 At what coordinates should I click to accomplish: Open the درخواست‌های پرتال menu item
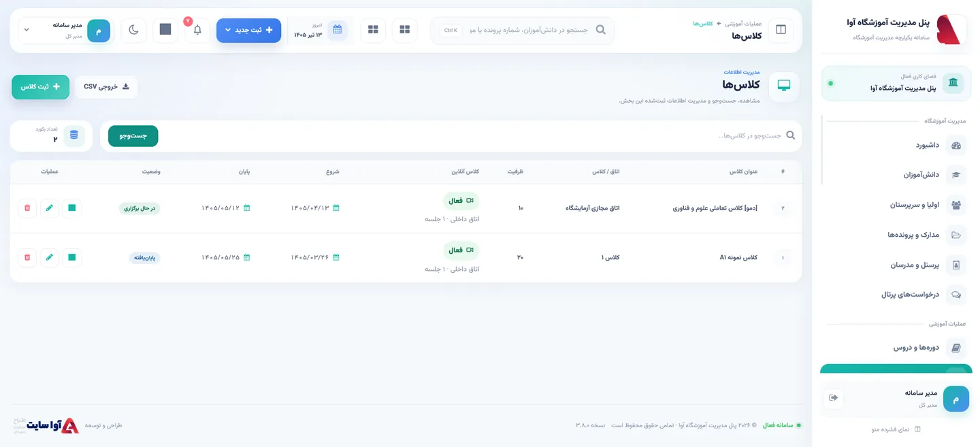896,295
